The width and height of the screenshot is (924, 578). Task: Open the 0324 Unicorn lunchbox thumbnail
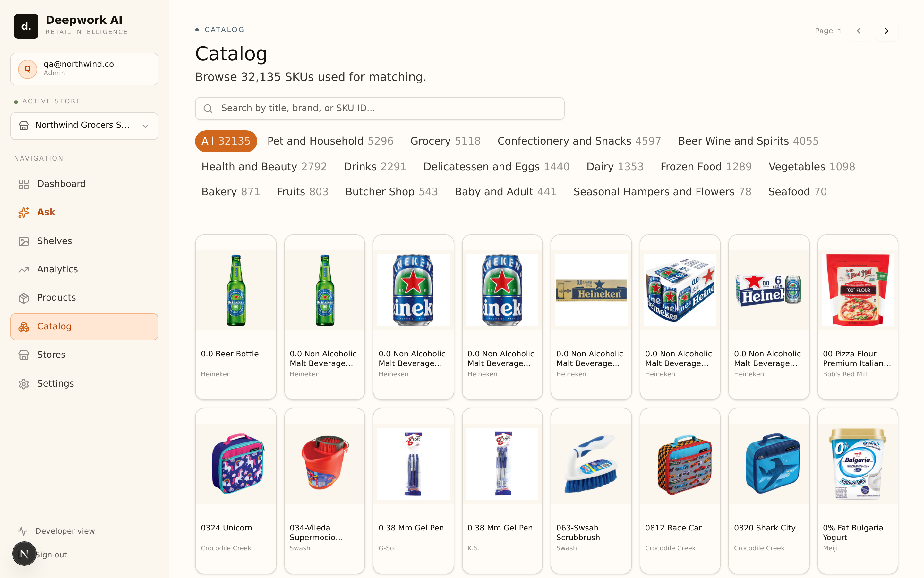pos(235,464)
